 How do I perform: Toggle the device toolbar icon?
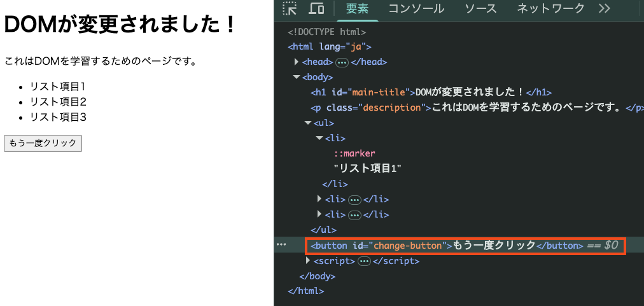(x=316, y=9)
